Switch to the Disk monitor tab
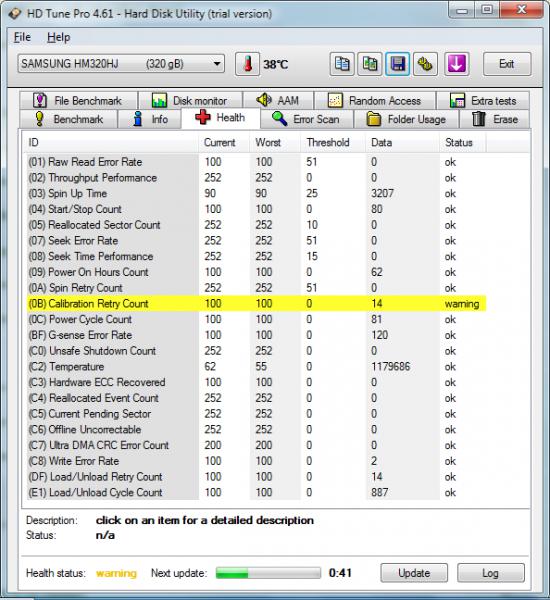 190,101
